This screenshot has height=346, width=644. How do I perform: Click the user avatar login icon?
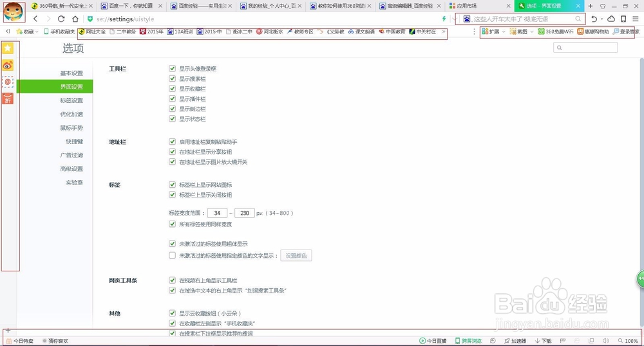click(x=14, y=12)
